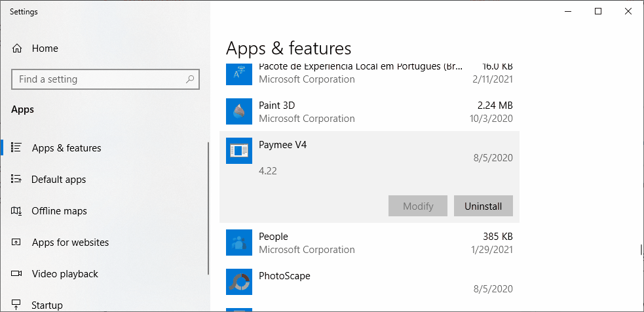Open Apps for websites settings

click(70, 243)
